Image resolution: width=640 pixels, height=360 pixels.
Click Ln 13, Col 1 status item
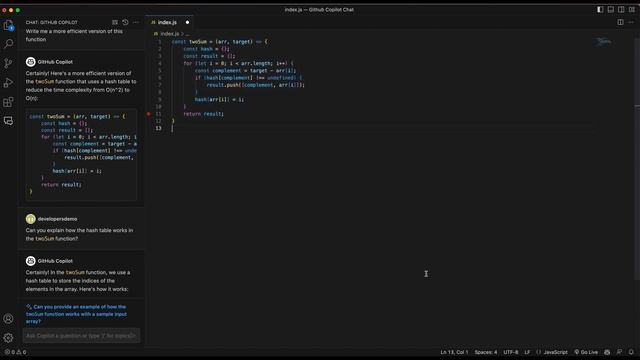coord(454,352)
